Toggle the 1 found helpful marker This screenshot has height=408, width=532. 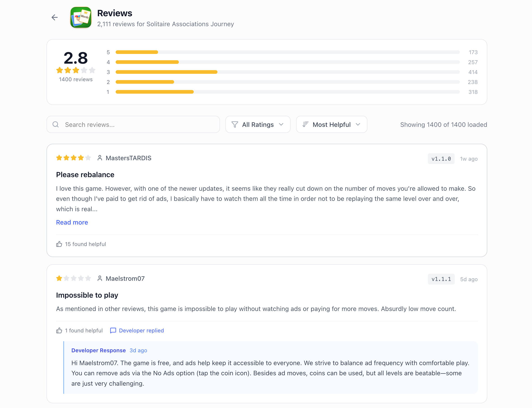pos(79,331)
